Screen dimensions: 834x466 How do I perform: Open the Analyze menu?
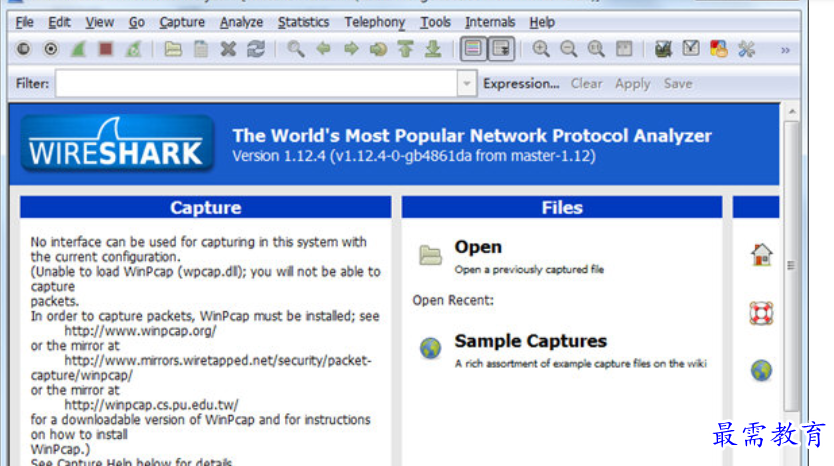(x=241, y=22)
